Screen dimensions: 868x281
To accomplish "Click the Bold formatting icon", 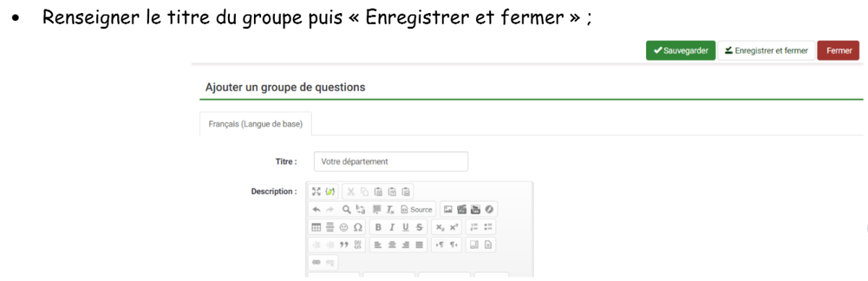I will 378,227.
